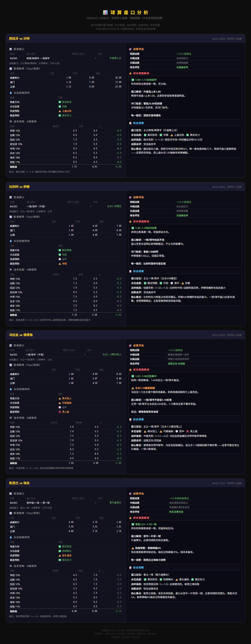Click the +1.63 weighted total delta
The width and height of the screenshot is (251, 644).
coord(118,315)
